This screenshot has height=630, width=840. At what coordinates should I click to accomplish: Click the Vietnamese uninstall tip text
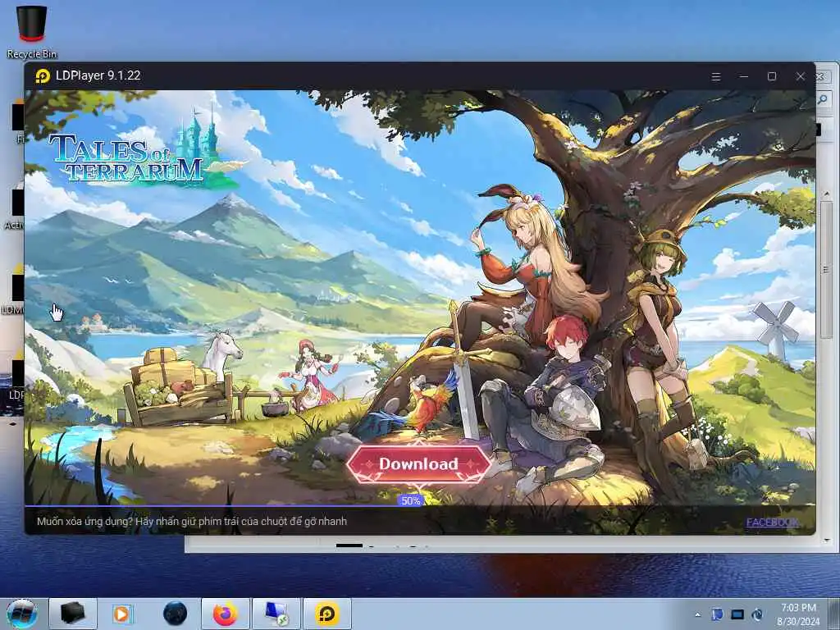coord(192,521)
